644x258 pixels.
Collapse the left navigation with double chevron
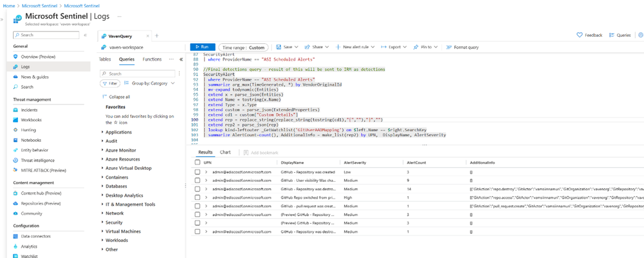point(86,35)
